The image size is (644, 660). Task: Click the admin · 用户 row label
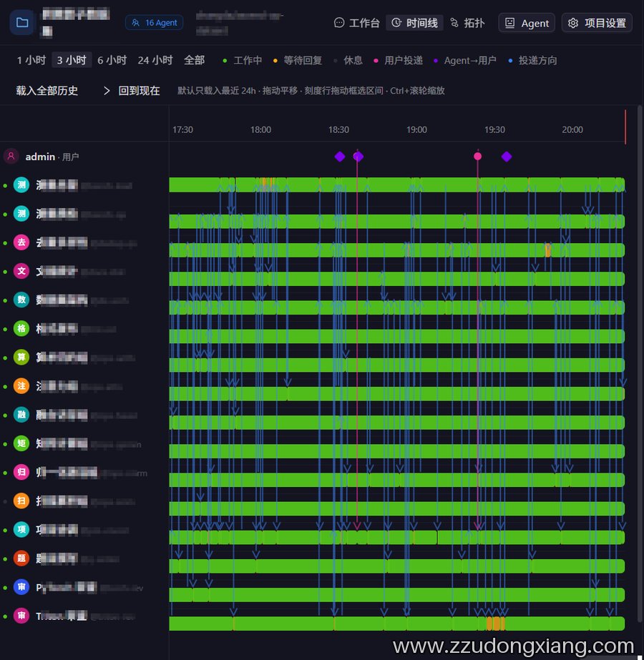(52, 157)
